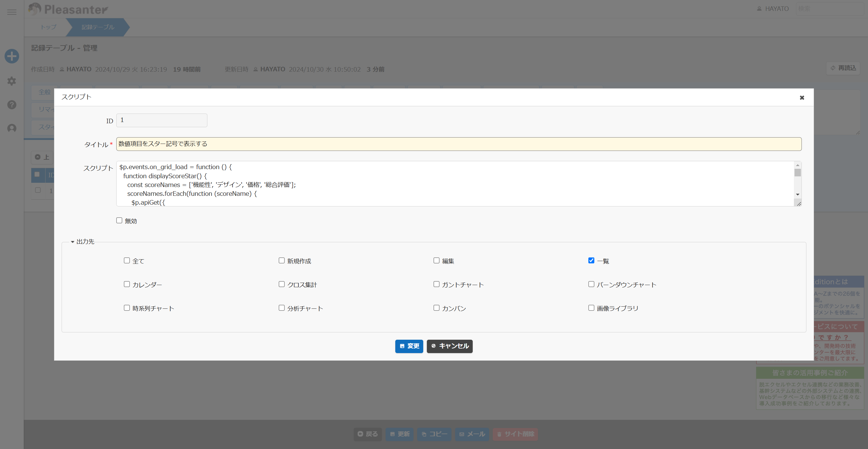Uncheck the 一覧 output checkbox
This screenshot has height=449, width=868.
click(x=591, y=260)
